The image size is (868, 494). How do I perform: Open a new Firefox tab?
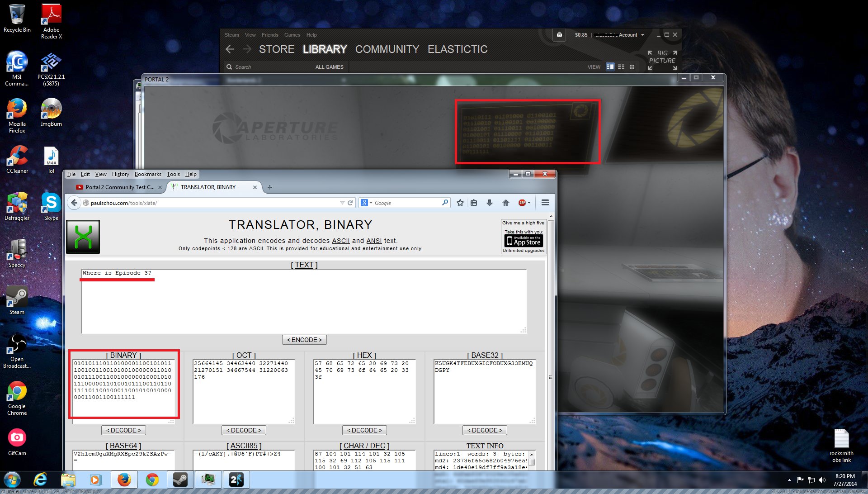coord(270,187)
